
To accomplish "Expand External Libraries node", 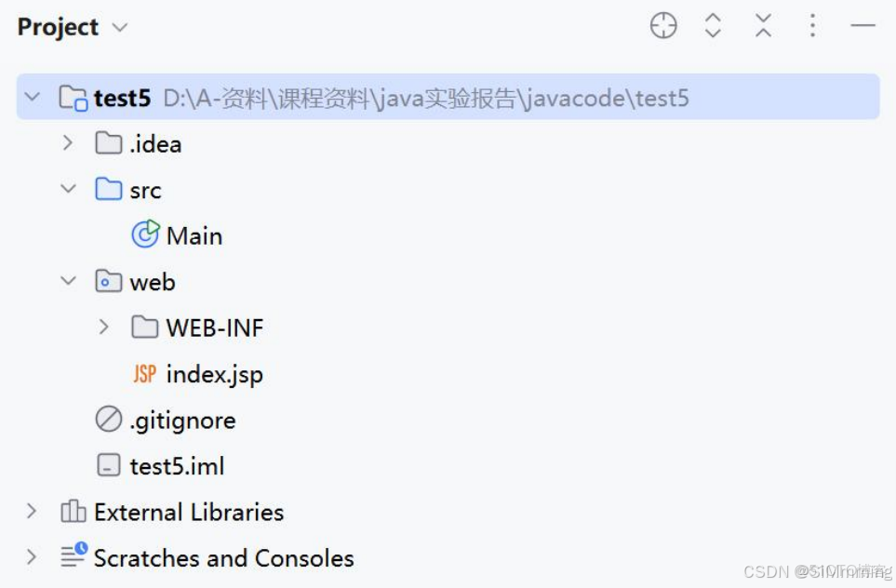I will [32, 511].
